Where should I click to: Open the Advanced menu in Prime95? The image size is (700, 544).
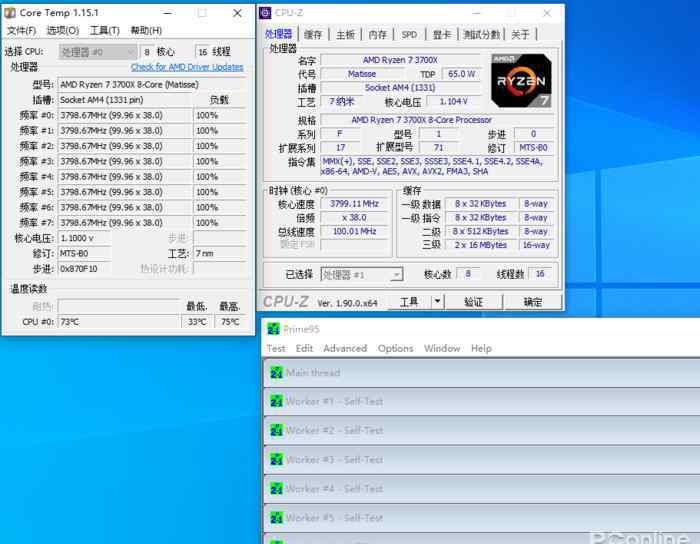click(x=345, y=348)
